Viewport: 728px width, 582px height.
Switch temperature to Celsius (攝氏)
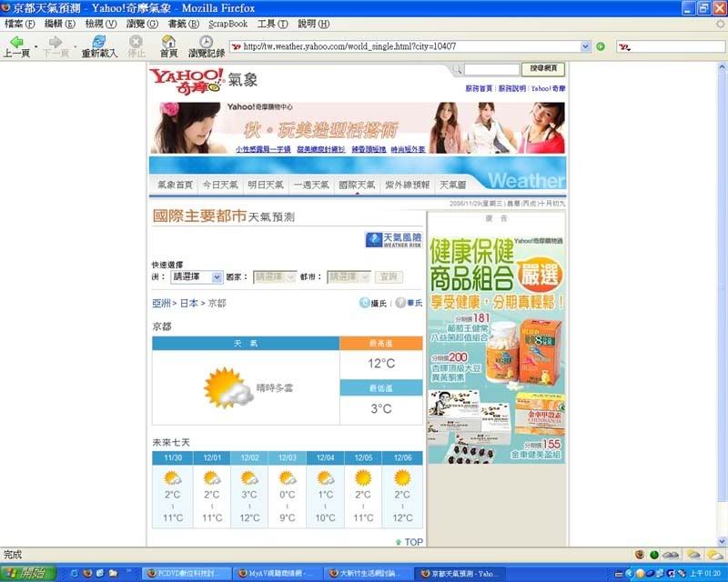coord(373,303)
